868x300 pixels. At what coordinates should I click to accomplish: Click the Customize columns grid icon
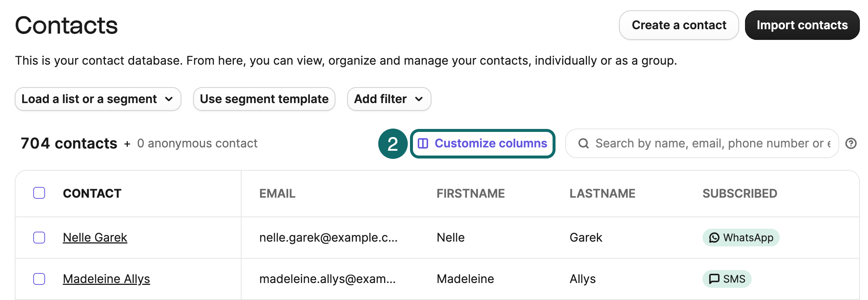click(x=423, y=143)
